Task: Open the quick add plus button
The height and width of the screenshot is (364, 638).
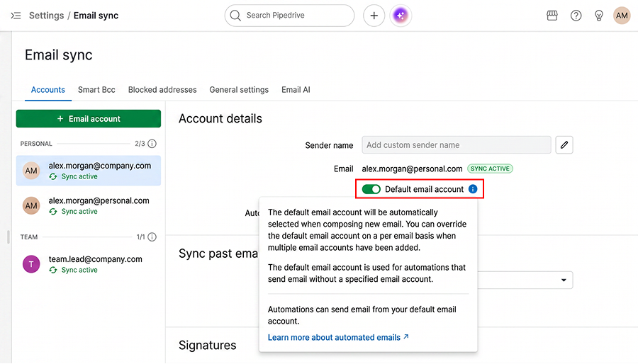Action: 374,16
